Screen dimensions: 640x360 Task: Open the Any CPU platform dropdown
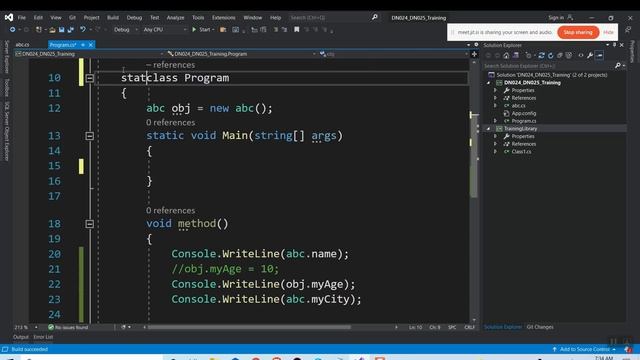pyautogui.click(x=165, y=29)
